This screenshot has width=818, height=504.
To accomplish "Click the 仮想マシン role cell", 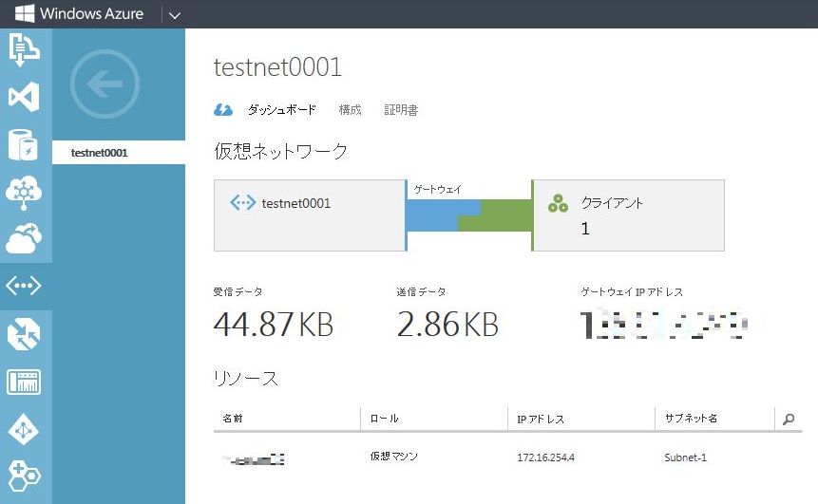I will [x=394, y=456].
